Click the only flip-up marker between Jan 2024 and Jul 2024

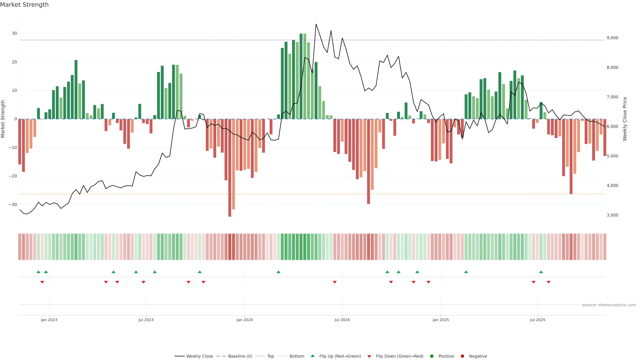pyautogui.click(x=279, y=272)
